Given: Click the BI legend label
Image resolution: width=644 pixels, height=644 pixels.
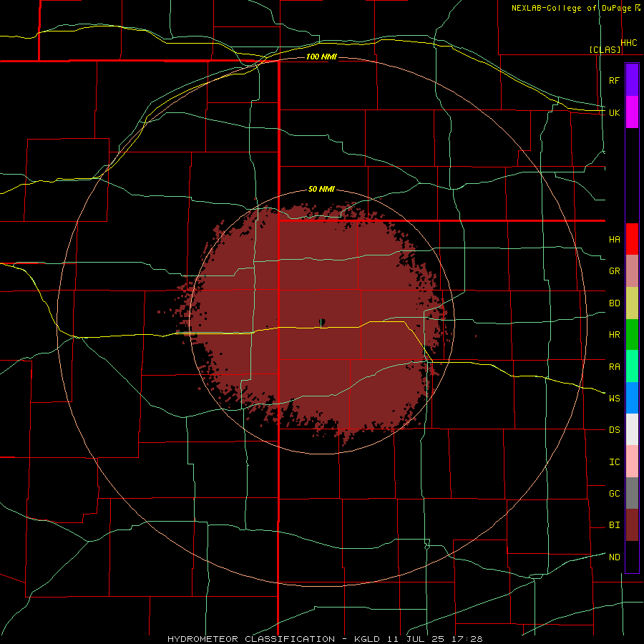Looking at the screenshot, I should coord(614,525).
